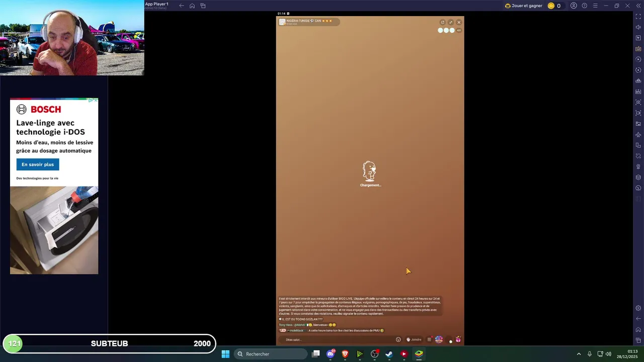Open the colorful event badge icon
The image size is (644, 362).
(439, 339)
